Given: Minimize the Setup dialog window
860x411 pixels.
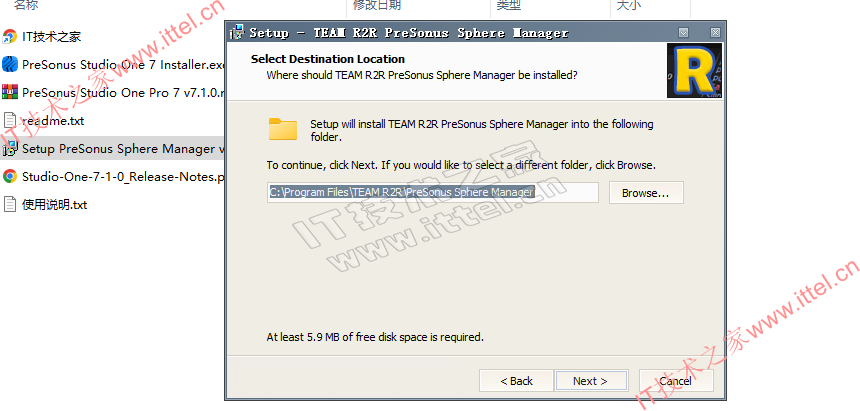Looking at the screenshot, I should click(683, 32).
